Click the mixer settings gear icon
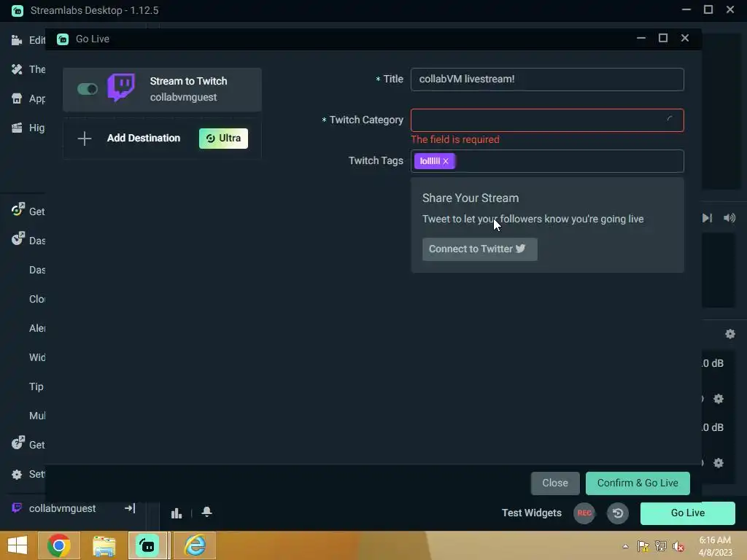747x560 pixels. click(x=729, y=334)
